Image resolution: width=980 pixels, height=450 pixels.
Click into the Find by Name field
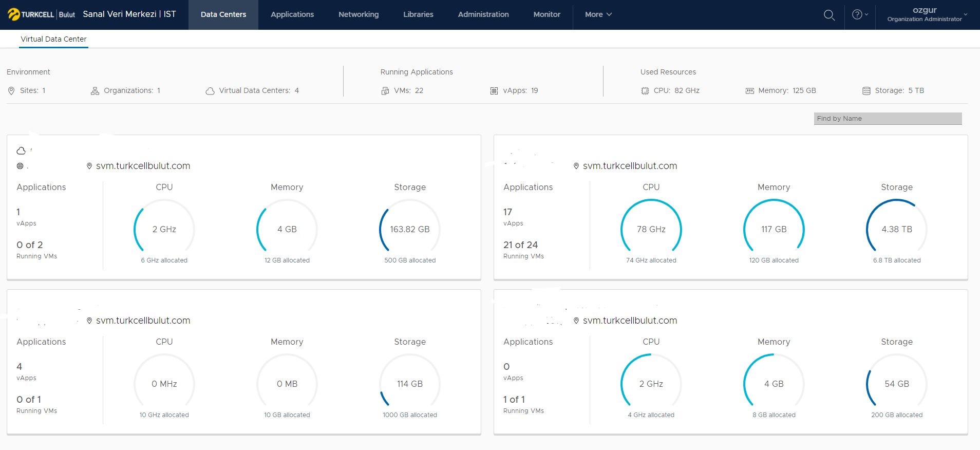888,119
